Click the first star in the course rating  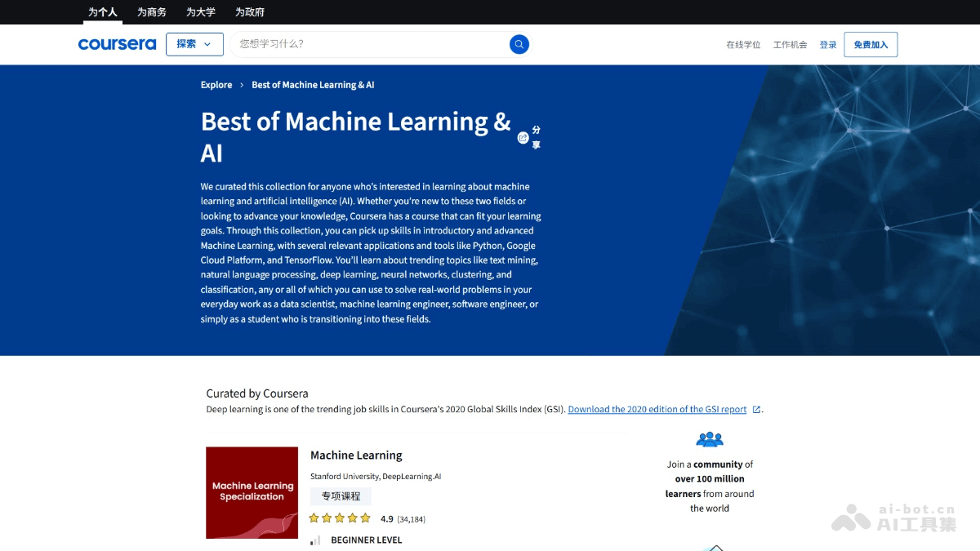[314, 518]
